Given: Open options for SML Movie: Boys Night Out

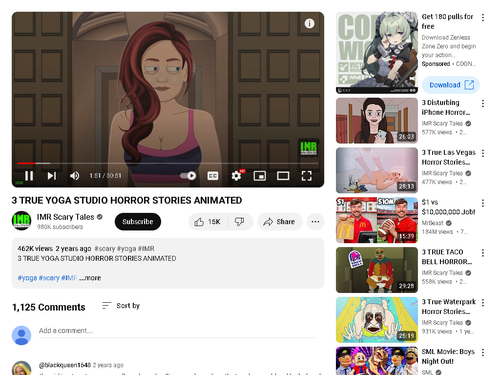Looking at the screenshot, I should pyautogui.click(x=483, y=352).
